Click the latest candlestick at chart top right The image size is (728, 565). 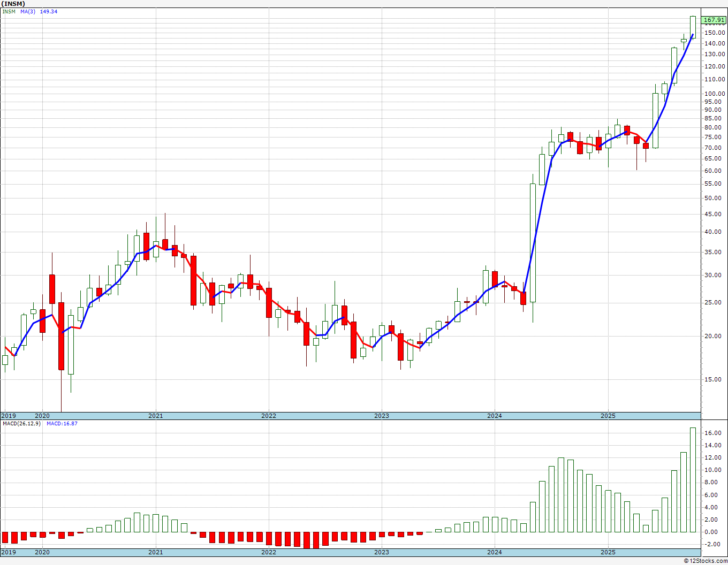(x=693, y=27)
